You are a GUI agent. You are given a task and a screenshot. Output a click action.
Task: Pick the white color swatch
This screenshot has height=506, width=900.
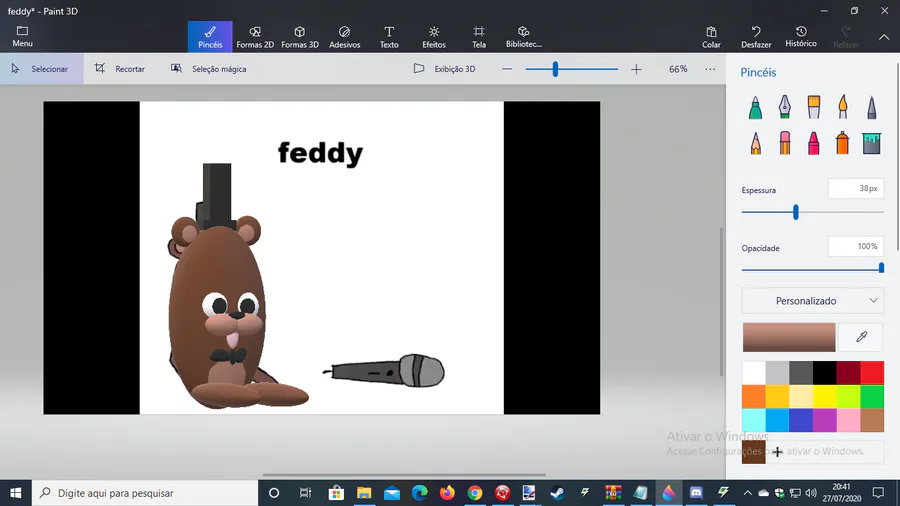pos(754,372)
